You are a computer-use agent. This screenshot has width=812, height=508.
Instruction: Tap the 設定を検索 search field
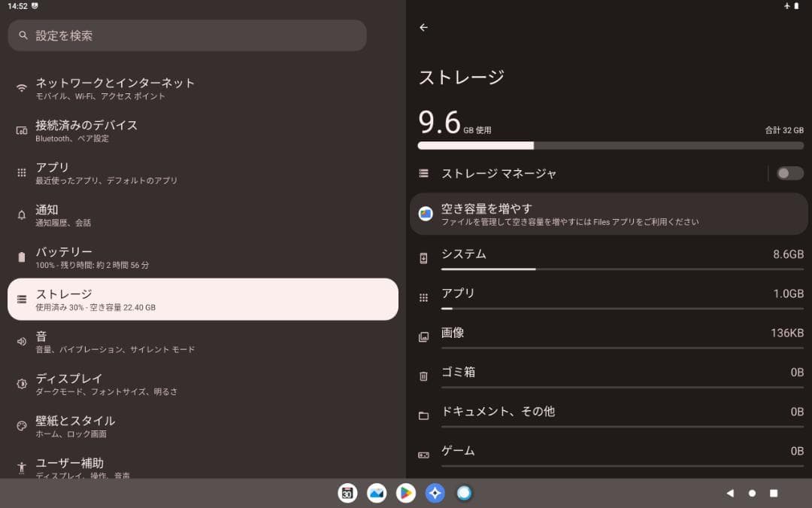click(186, 35)
